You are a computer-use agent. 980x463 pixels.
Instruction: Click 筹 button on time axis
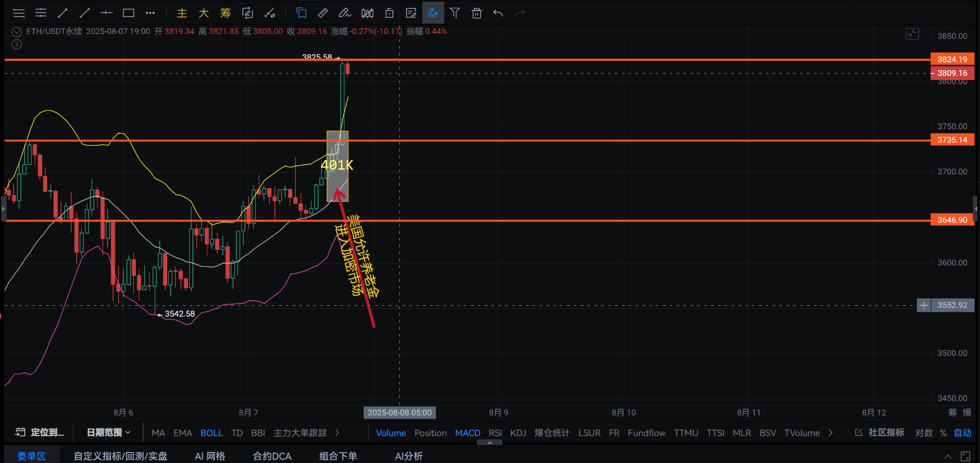click(x=953, y=413)
